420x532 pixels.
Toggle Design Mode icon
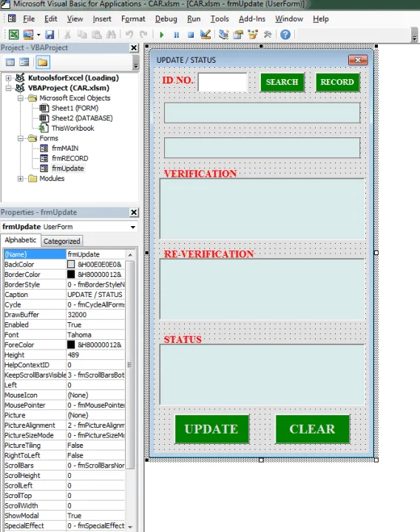pyautogui.click(x=206, y=35)
